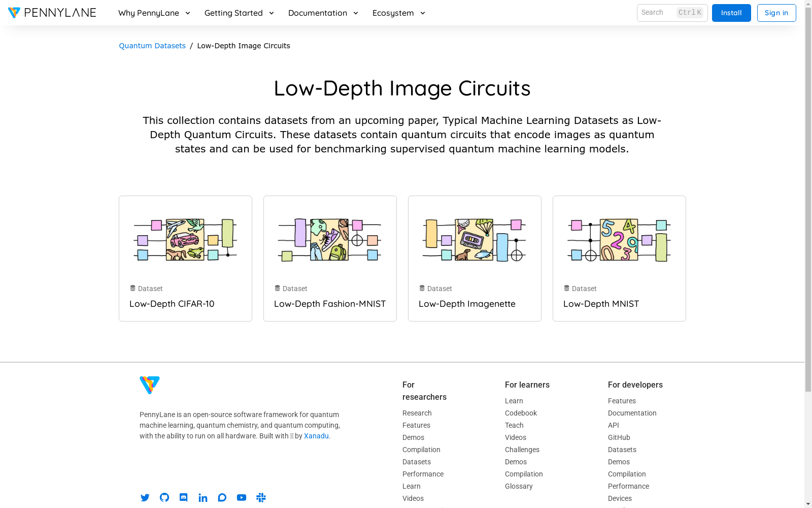Open Glossary under For learners
The width and height of the screenshot is (812, 508).
coord(519,486)
